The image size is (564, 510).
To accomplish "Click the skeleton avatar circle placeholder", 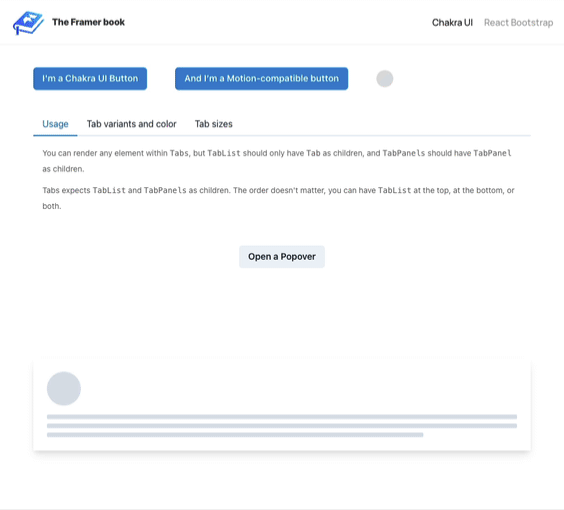I will pos(64,388).
